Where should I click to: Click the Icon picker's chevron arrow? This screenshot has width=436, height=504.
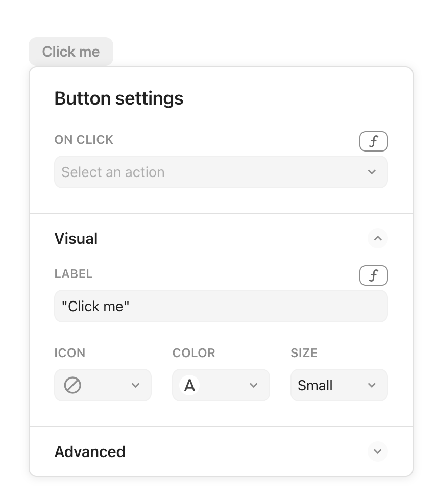point(135,385)
